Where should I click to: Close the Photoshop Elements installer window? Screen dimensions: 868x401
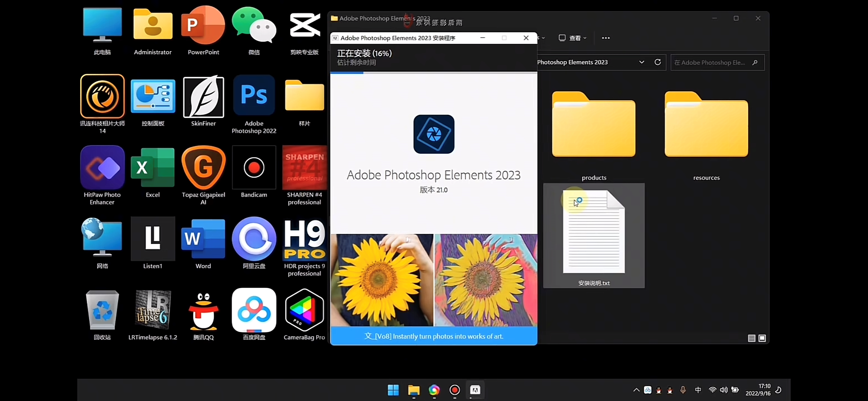526,38
